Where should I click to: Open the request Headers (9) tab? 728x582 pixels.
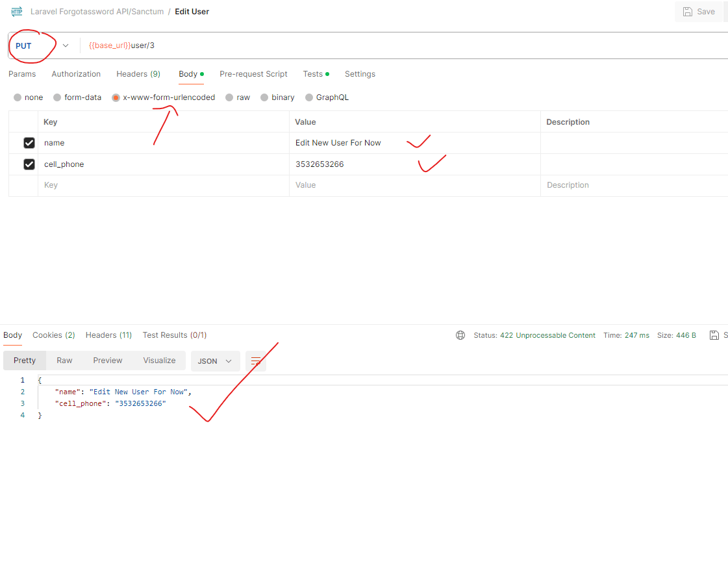point(138,74)
